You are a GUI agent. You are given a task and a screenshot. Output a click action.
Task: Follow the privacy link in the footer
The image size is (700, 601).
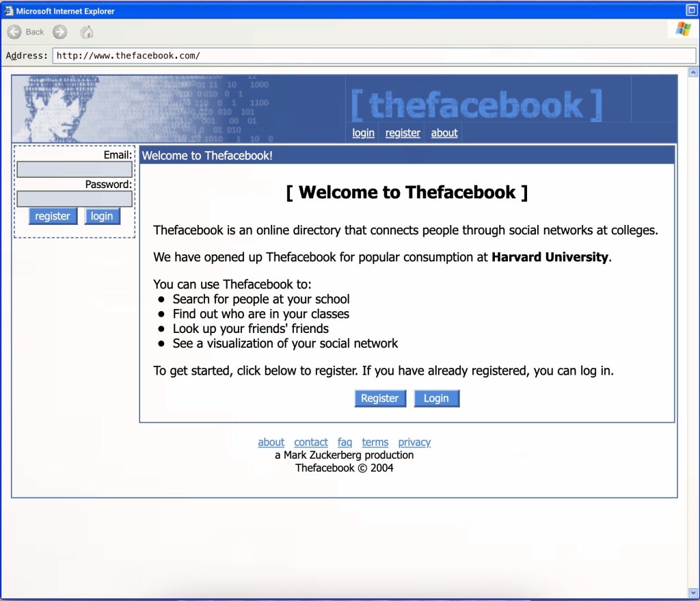coord(414,442)
